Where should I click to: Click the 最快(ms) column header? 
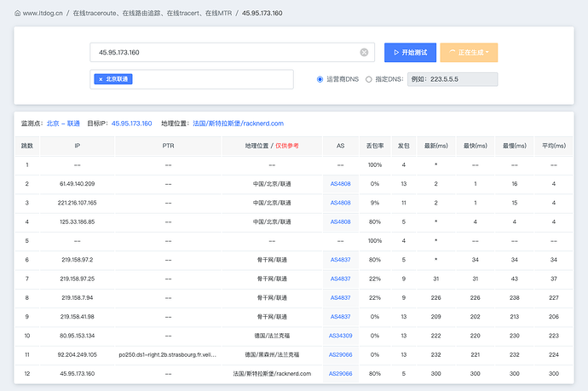pyautogui.click(x=476, y=146)
